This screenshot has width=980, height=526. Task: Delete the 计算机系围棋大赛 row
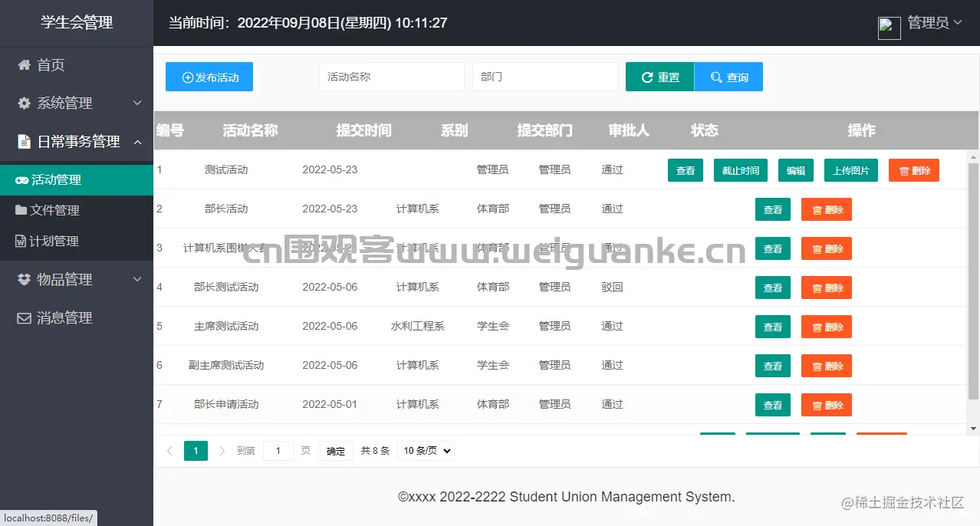pyautogui.click(x=827, y=248)
